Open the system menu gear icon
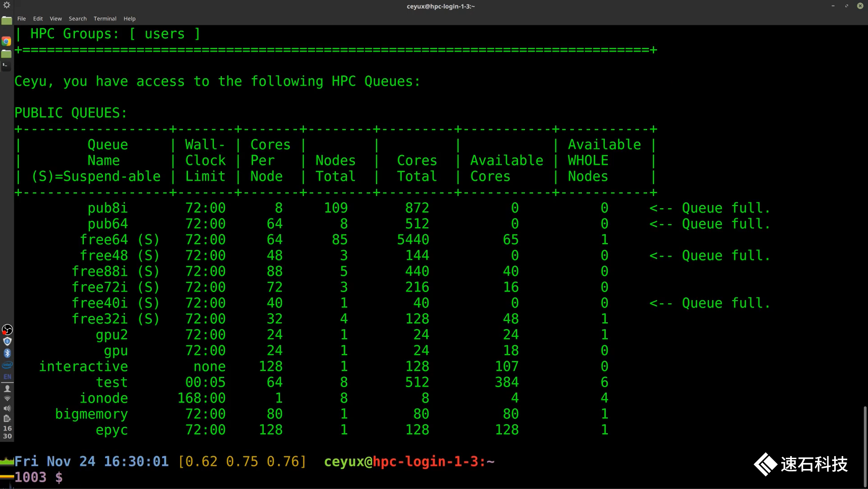Image resolution: width=868 pixels, height=489 pixels. (6, 5)
